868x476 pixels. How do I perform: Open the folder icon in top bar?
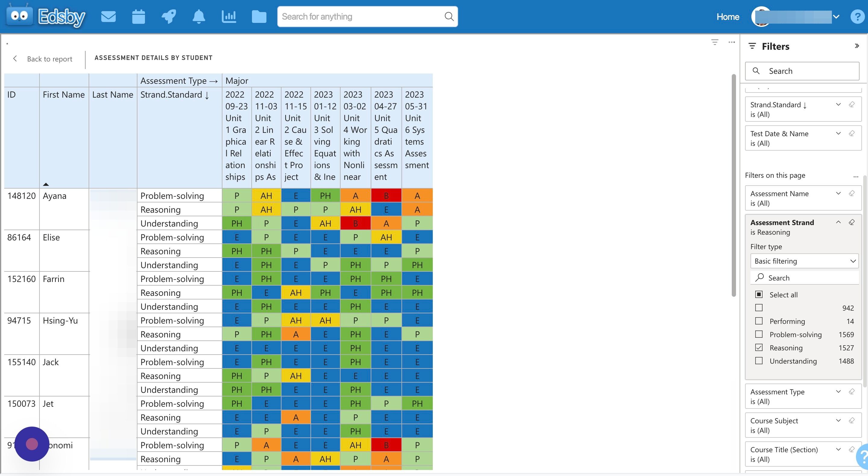point(259,17)
